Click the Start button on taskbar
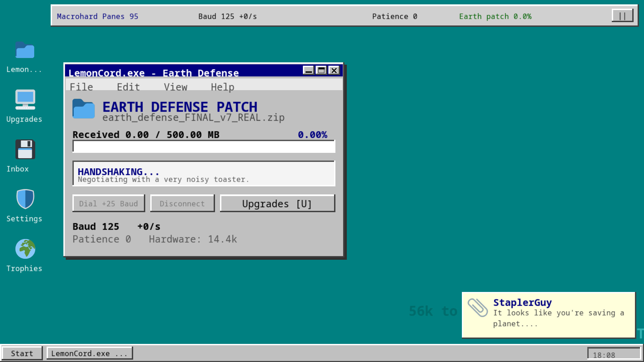The height and width of the screenshot is (362, 644). 22,353
